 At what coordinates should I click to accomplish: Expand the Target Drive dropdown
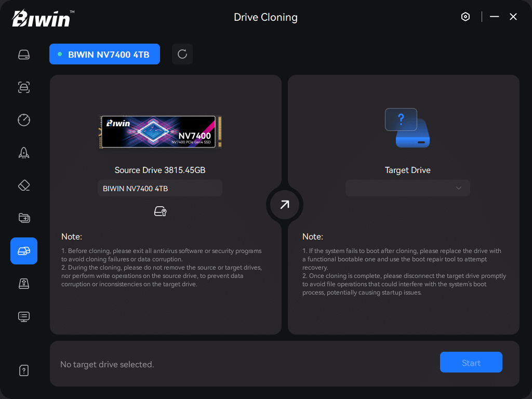pos(407,188)
